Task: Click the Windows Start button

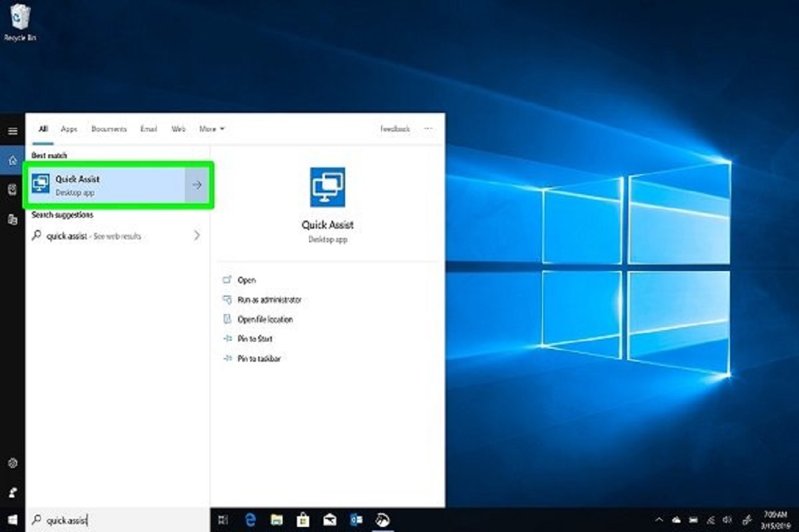Action: [13, 520]
